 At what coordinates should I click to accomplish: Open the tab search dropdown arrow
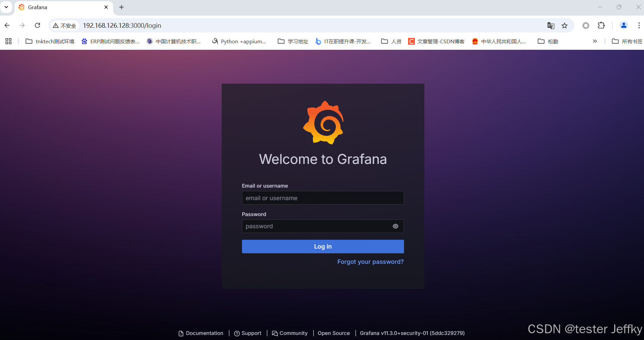(6, 7)
